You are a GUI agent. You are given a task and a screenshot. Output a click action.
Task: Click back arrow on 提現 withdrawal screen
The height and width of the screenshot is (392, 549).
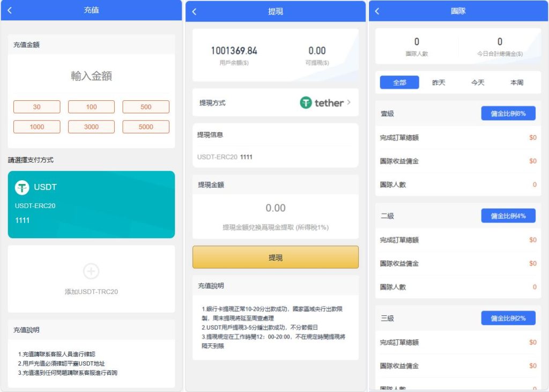pyautogui.click(x=194, y=12)
